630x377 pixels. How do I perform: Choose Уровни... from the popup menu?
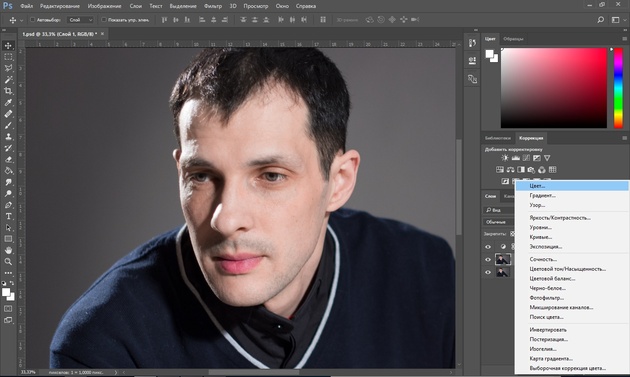click(x=572, y=227)
